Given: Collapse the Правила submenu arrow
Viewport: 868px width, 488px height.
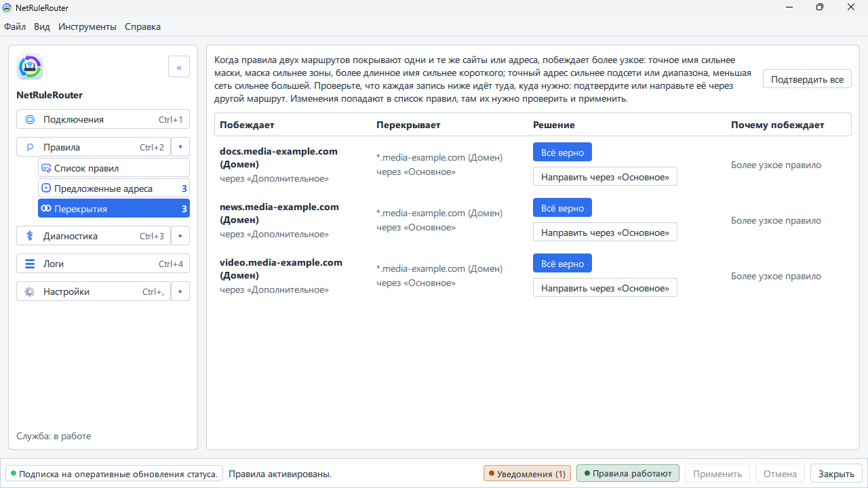Looking at the screenshot, I should tap(180, 147).
